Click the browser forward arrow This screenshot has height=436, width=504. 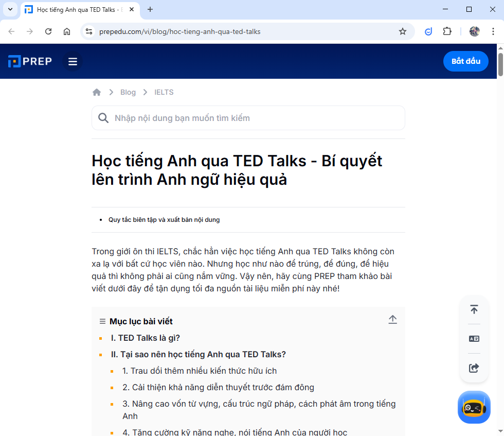pyautogui.click(x=30, y=31)
